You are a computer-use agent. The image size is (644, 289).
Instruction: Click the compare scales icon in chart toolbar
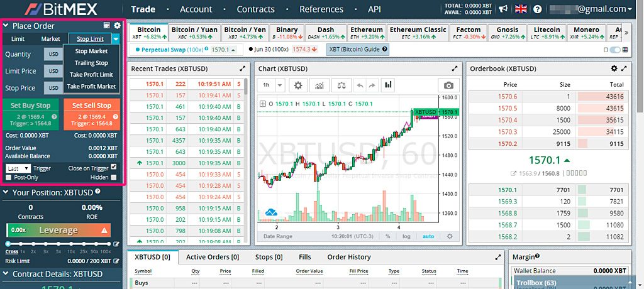click(341, 85)
